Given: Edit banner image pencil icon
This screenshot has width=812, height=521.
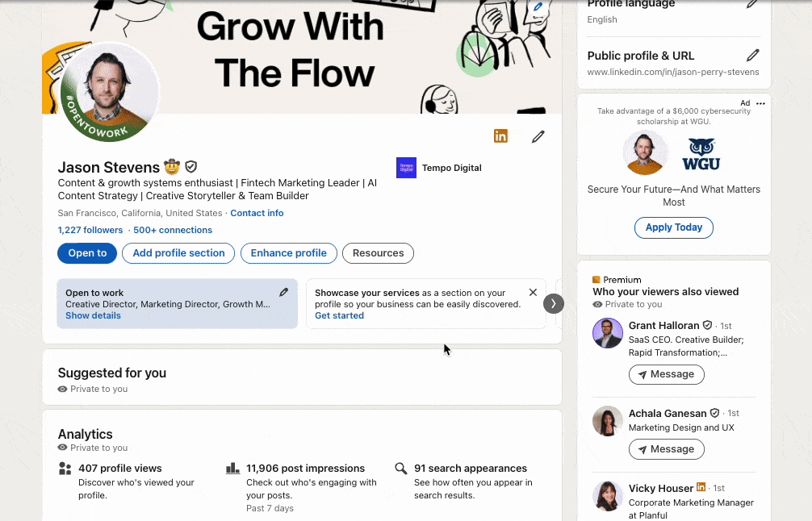Looking at the screenshot, I should click(x=538, y=7).
